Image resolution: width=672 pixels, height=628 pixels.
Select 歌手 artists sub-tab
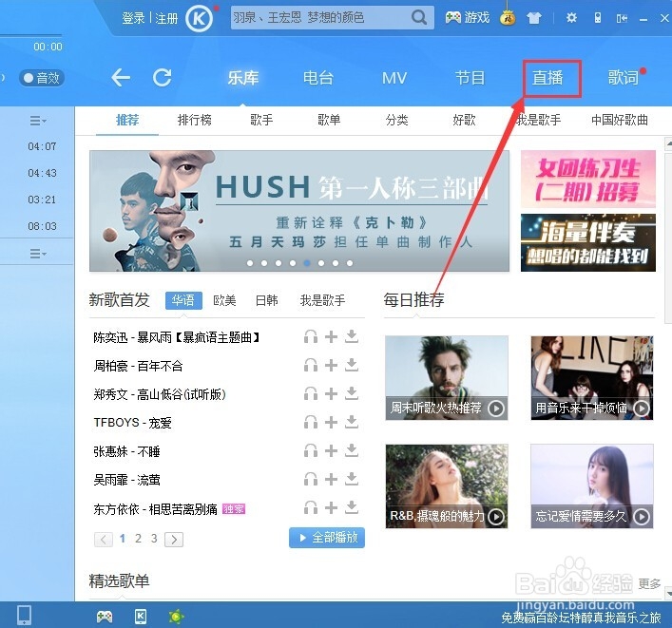261,120
